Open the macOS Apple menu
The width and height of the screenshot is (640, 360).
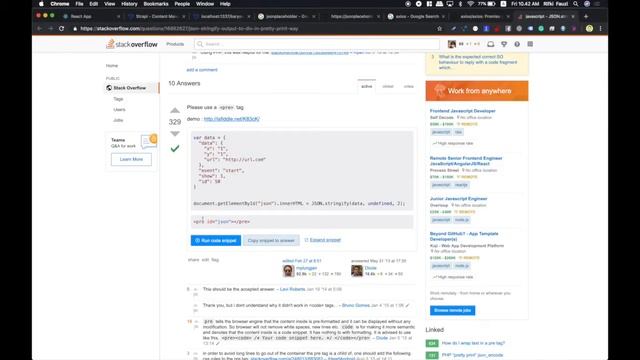[41, 4]
